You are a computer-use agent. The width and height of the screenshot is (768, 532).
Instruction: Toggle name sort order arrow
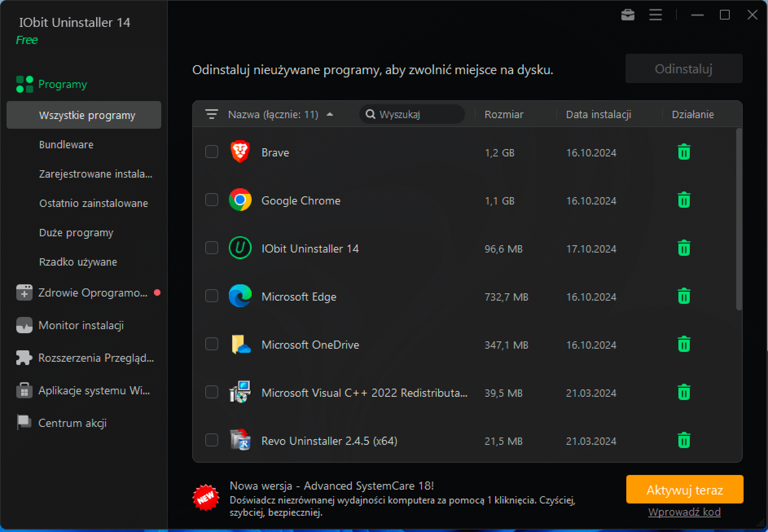pyautogui.click(x=330, y=114)
